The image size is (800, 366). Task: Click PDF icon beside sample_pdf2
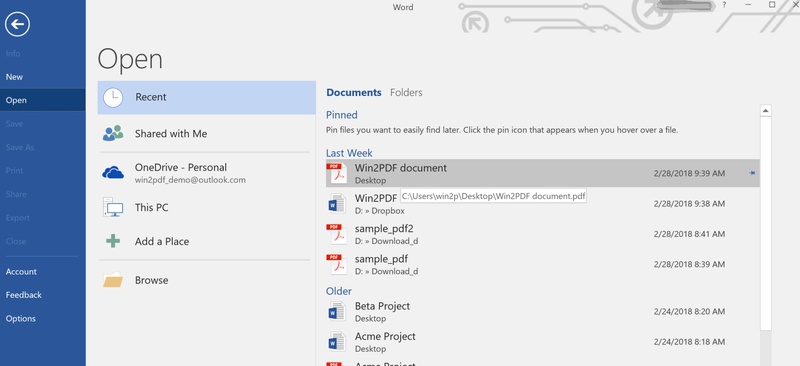pyautogui.click(x=337, y=234)
